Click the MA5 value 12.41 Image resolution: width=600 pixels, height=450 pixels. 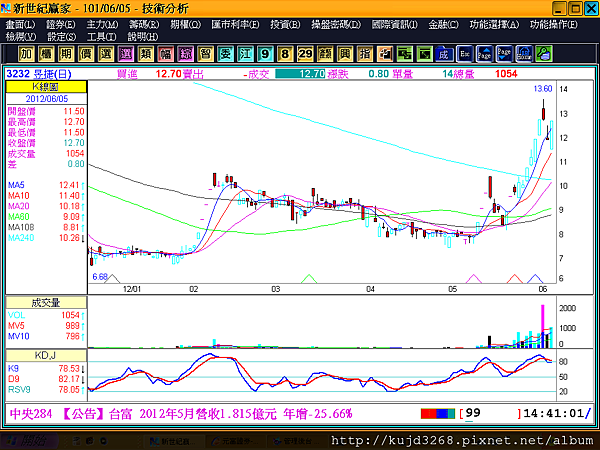point(69,185)
